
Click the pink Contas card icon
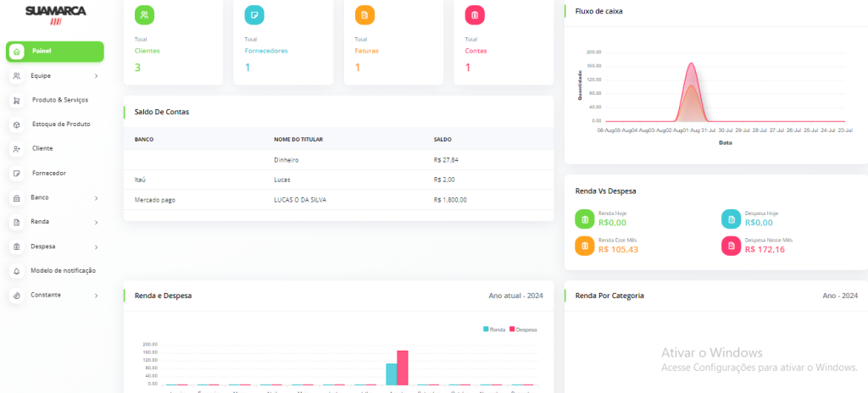475,15
